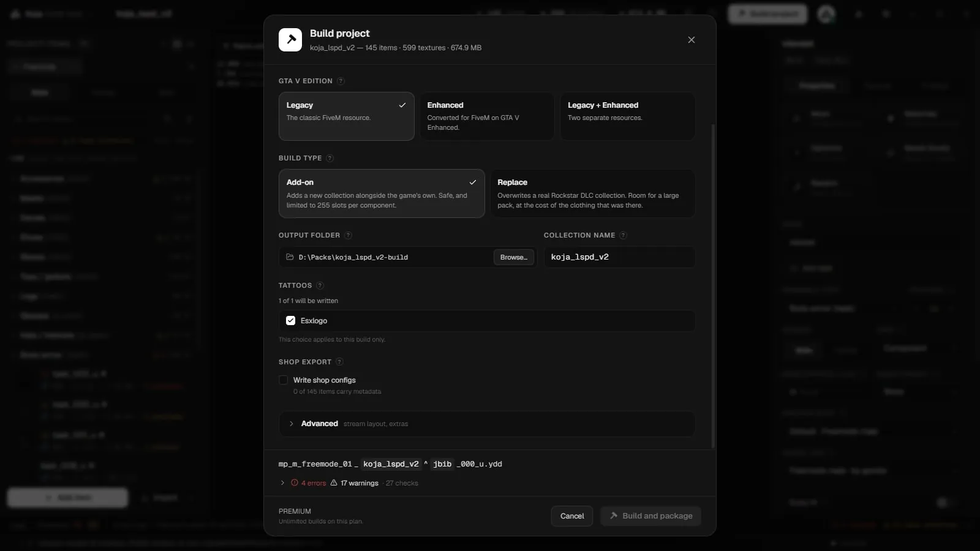Choose the Enhanced GTA V edition
Image resolution: width=980 pixels, height=551 pixels.
tap(487, 116)
